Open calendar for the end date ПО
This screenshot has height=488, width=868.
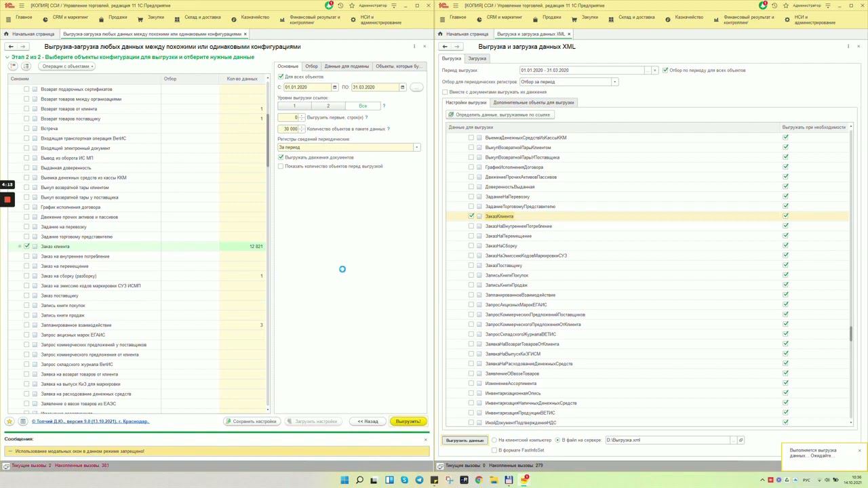(x=402, y=87)
